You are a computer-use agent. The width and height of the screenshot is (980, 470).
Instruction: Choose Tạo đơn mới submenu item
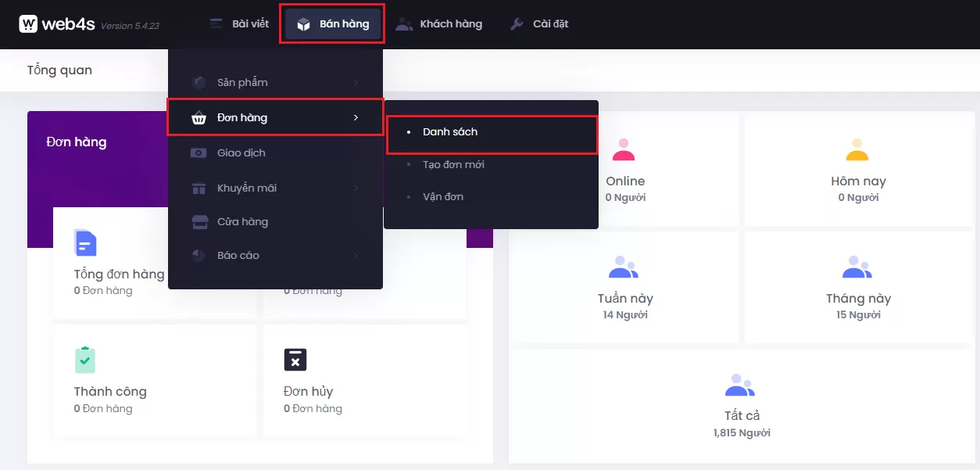tap(453, 165)
